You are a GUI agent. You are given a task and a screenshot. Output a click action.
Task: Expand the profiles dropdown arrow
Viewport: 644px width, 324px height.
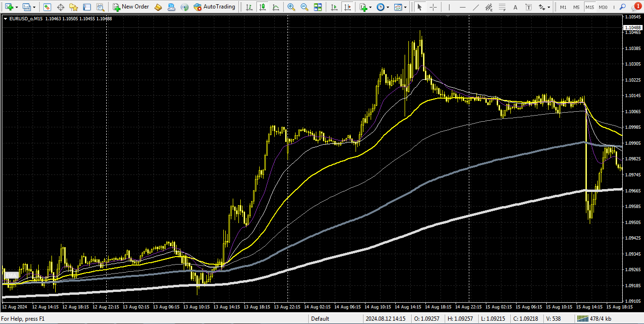tap(34, 7)
